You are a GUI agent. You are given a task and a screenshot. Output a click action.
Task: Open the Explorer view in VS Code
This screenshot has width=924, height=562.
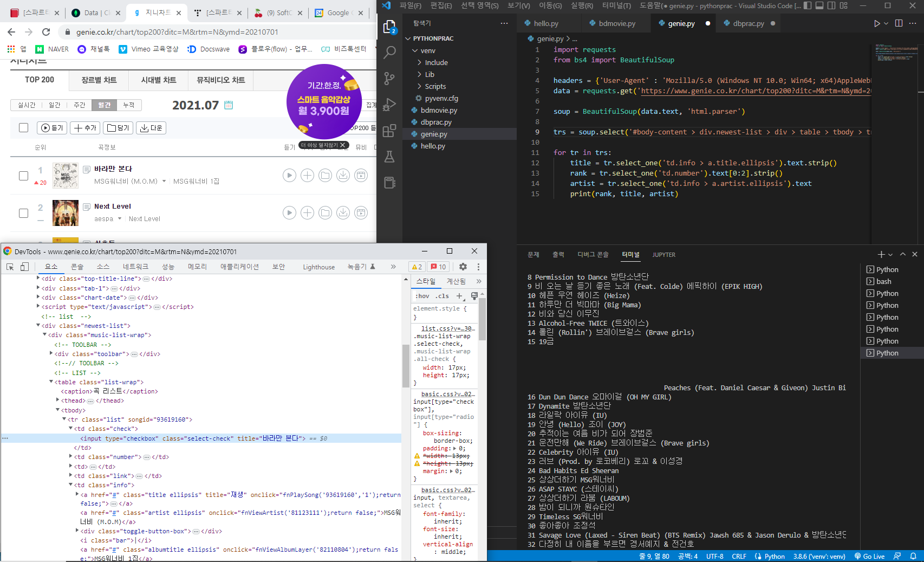389,27
